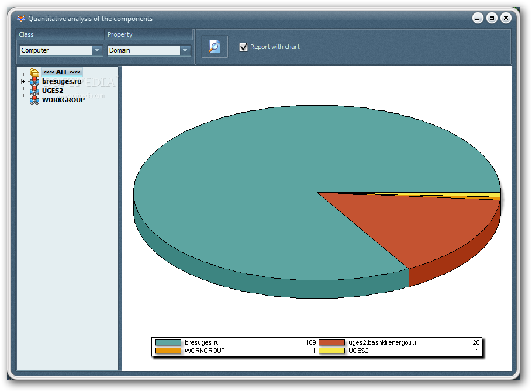This screenshot has height=392, width=532.
Task: Click the bresuges.ru domain computers icon
Action: [x=34, y=81]
